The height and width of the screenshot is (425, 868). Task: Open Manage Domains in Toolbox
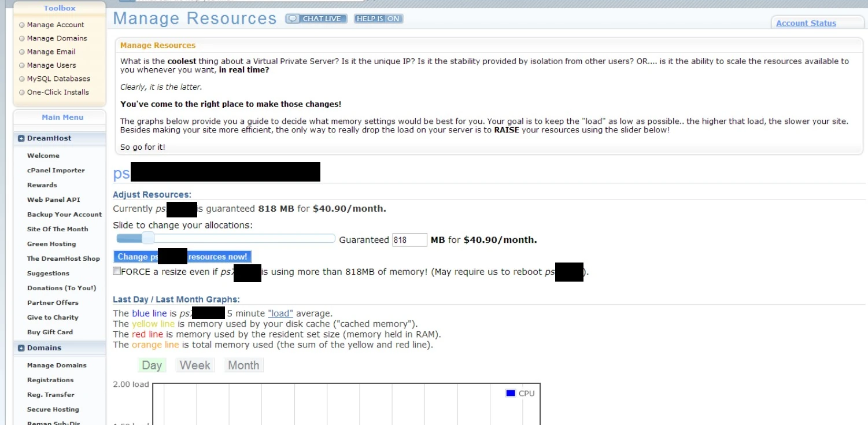(x=57, y=38)
